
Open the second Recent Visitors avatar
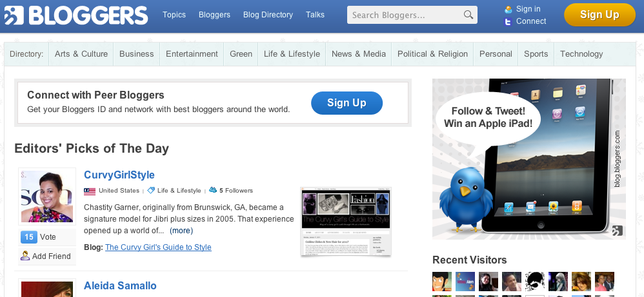(465, 282)
